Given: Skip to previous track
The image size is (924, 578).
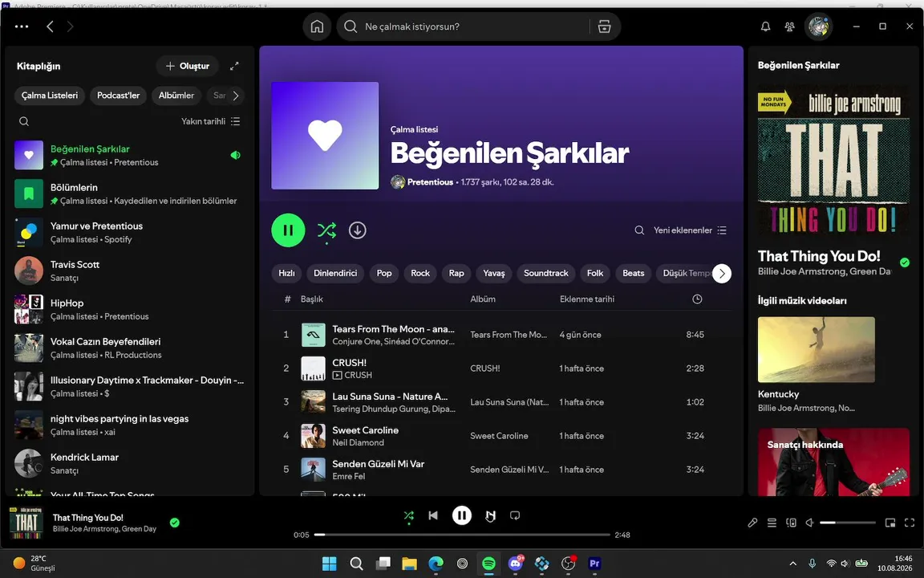Looking at the screenshot, I should click(x=433, y=515).
